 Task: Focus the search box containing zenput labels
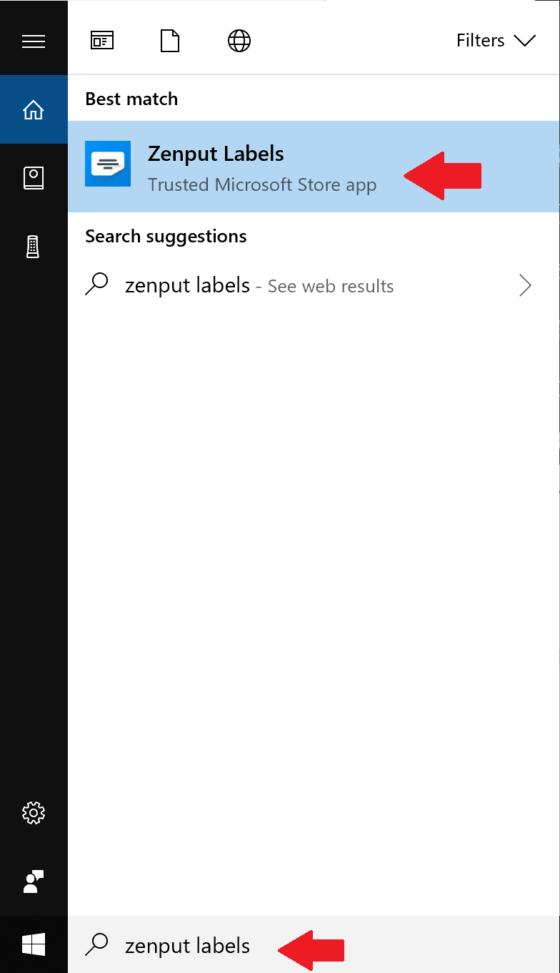314,945
